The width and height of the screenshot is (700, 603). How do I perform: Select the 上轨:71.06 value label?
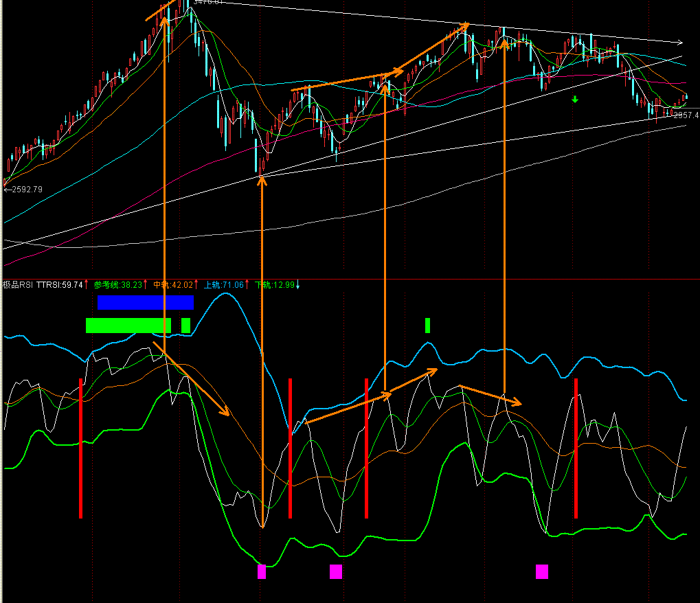click(x=224, y=285)
